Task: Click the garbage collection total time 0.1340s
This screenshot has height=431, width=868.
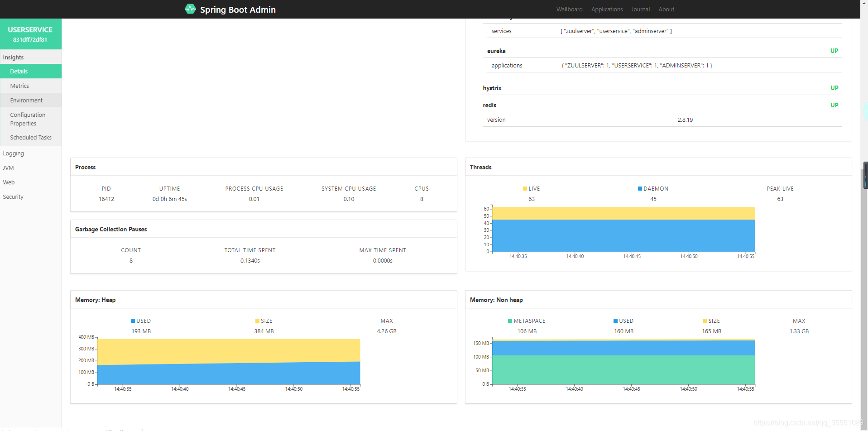Action: [250, 261]
